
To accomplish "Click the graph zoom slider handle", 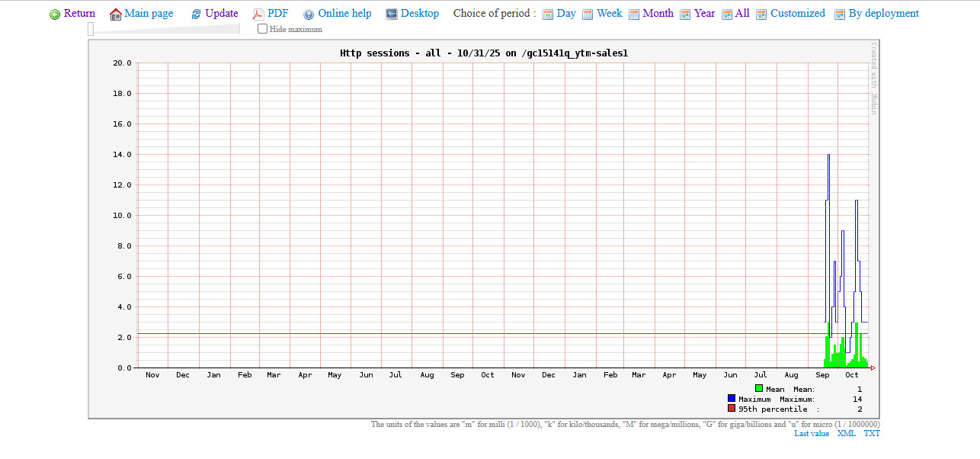I will click(91, 29).
